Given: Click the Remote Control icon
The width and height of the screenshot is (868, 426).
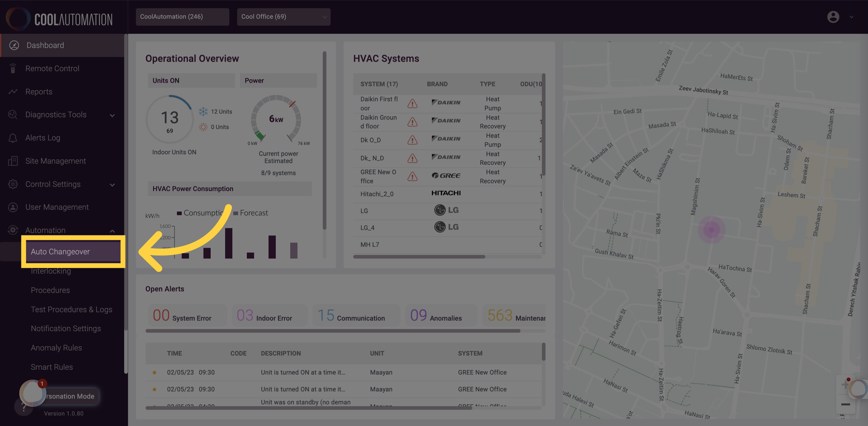Looking at the screenshot, I should coord(13,68).
